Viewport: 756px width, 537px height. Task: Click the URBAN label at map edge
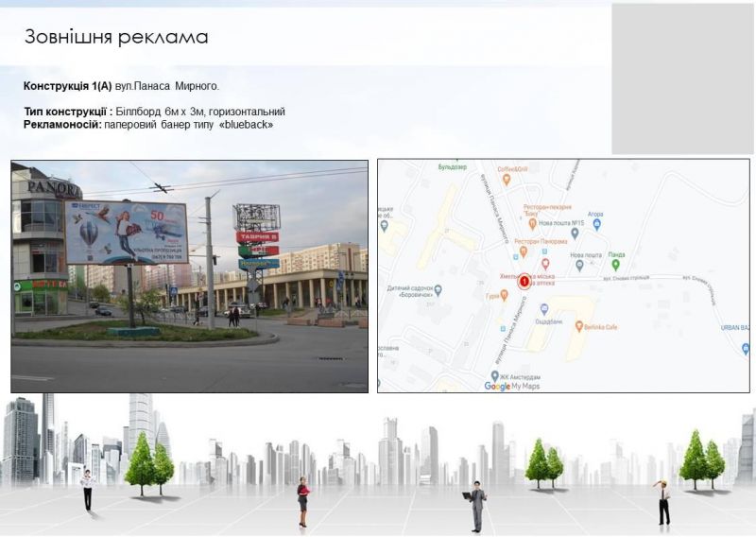coord(735,328)
